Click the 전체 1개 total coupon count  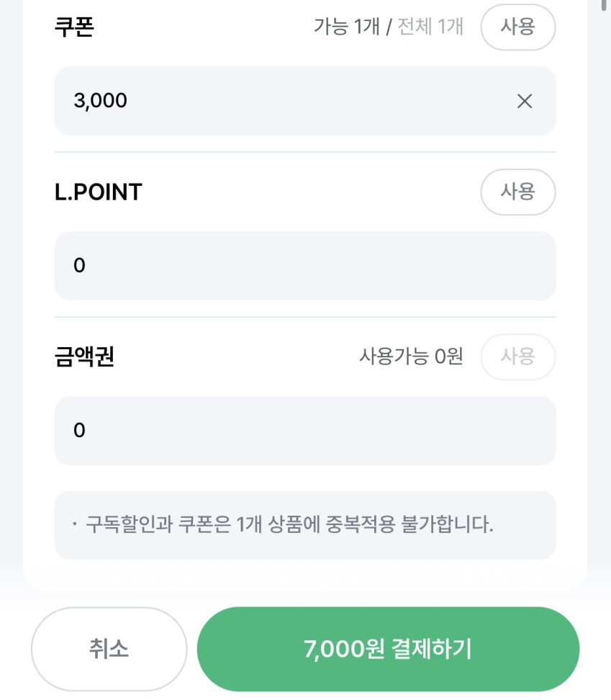(x=430, y=27)
